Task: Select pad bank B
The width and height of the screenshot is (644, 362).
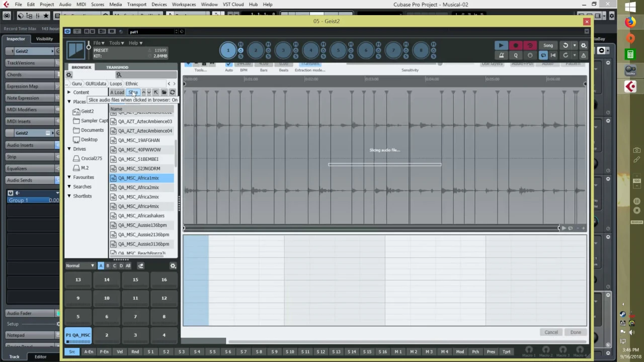Action: pyautogui.click(x=108, y=266)
